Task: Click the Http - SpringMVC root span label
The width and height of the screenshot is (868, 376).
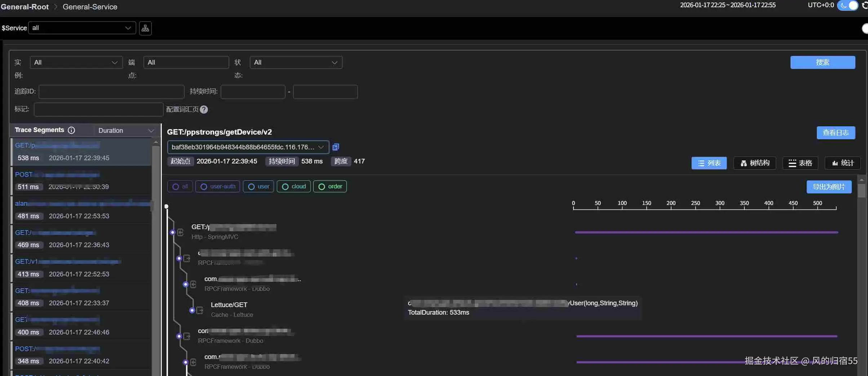Action: tap(215, 237)
